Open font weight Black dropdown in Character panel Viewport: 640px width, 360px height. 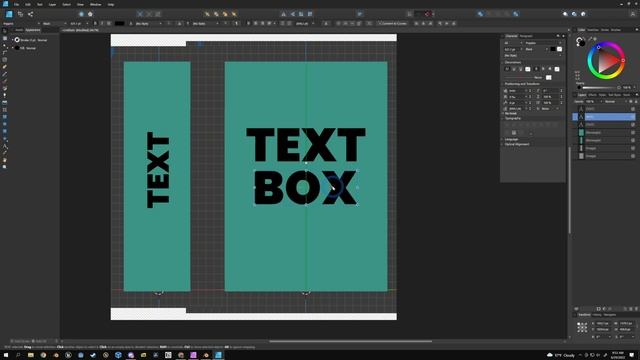point(536,49)
